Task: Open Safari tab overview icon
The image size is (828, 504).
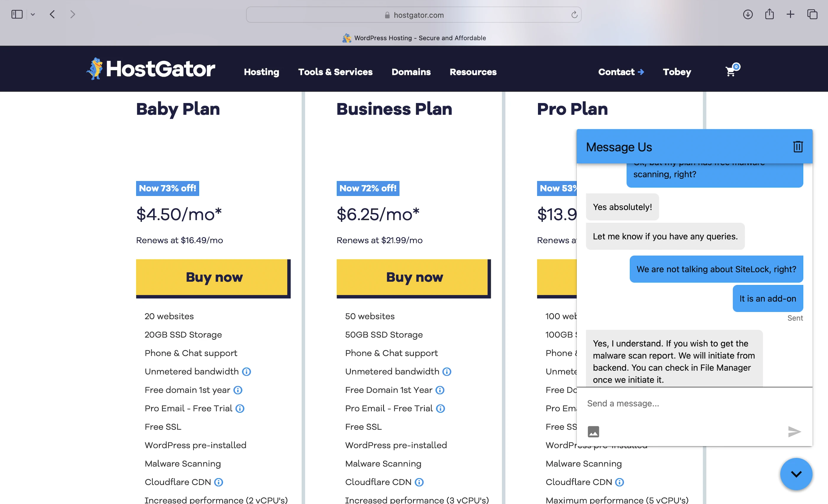Action: [812, 14]
